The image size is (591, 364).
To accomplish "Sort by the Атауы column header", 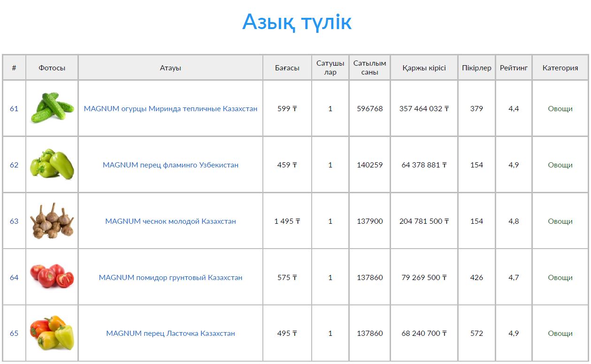I will point(170,68).
